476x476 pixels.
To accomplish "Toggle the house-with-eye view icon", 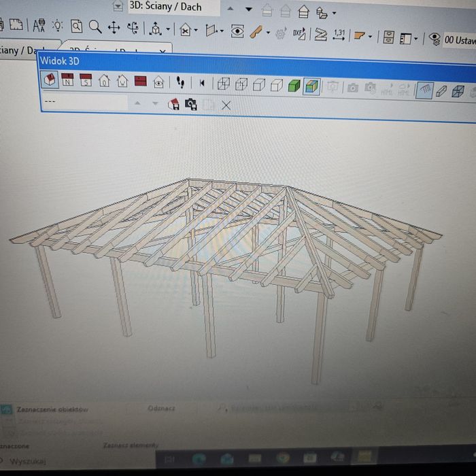I will click(x=158, y=82).
